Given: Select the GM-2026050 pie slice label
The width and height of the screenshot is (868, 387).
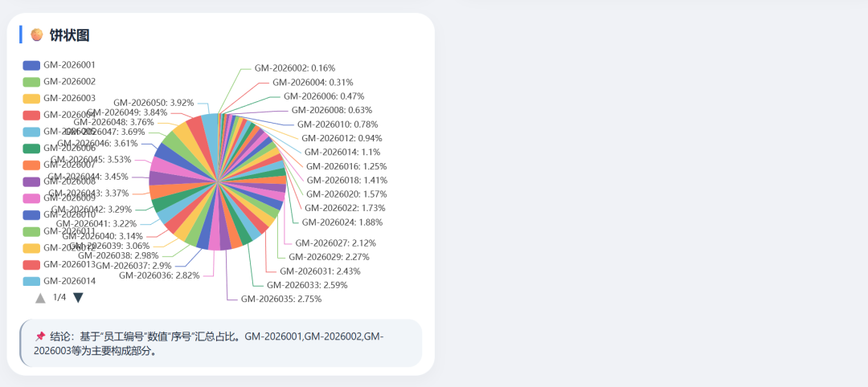Looking at the screenshot, I should (x=154, y=103).
